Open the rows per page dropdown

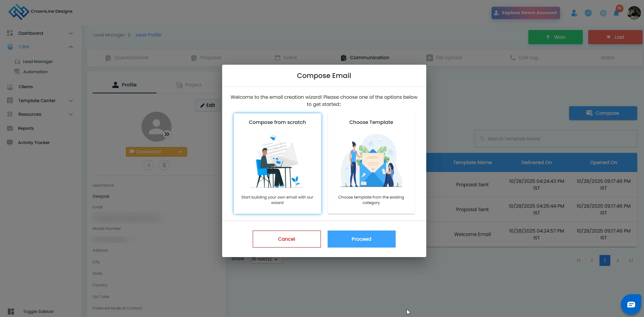pos(267,259)
